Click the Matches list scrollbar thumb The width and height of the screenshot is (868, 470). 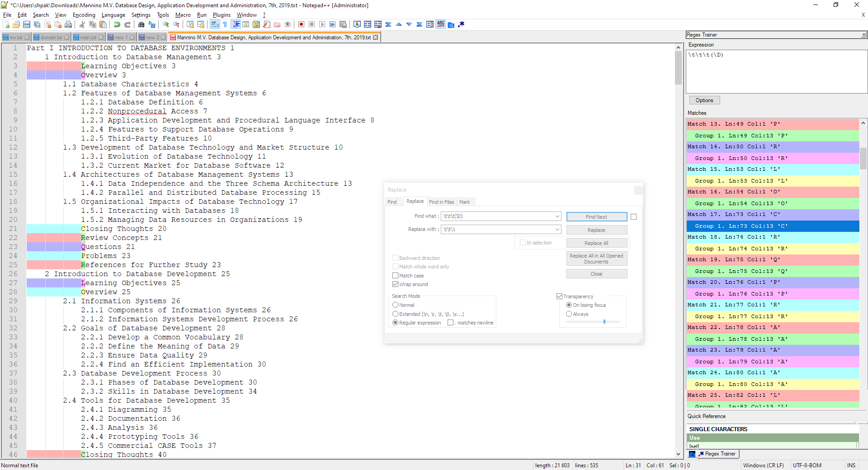pyautogui.click(x=863, y=158)
